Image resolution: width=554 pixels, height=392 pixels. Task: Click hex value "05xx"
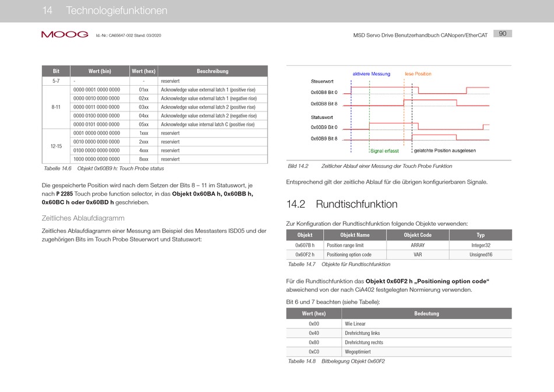(x=143, y=124)
